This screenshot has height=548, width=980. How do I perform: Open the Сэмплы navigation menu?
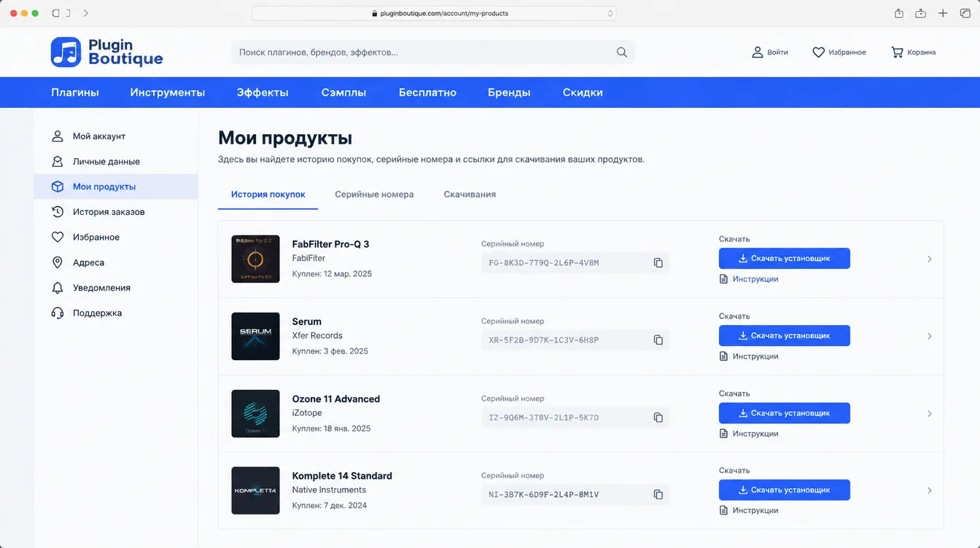(x=343, y=93)
